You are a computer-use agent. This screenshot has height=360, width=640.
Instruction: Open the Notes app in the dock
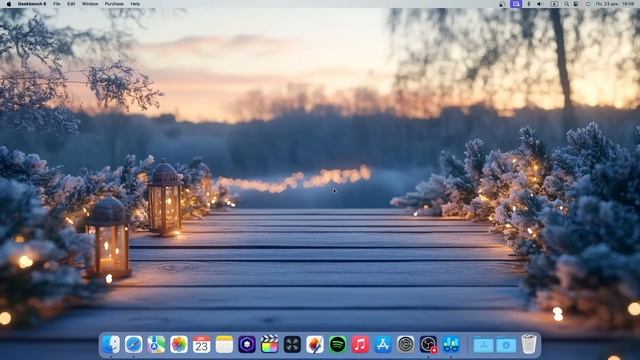pyautogui.click(x=224, y=344)
